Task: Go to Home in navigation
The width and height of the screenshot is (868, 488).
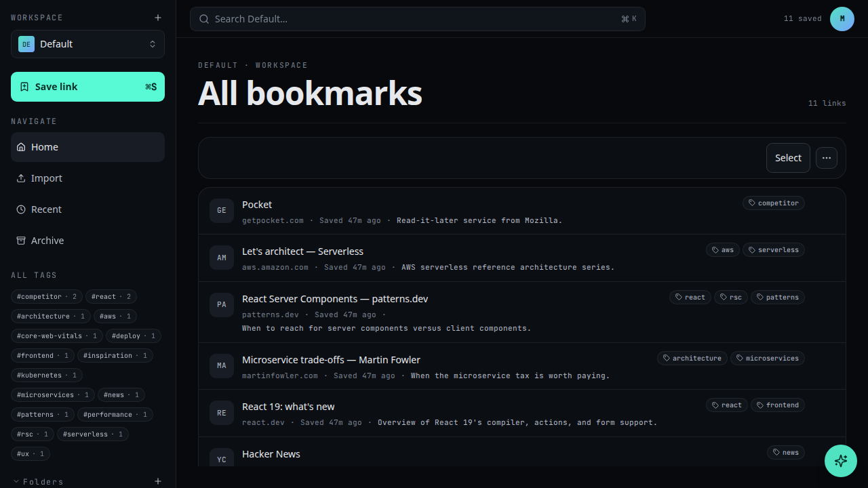Action: click(x=87, y=147)
